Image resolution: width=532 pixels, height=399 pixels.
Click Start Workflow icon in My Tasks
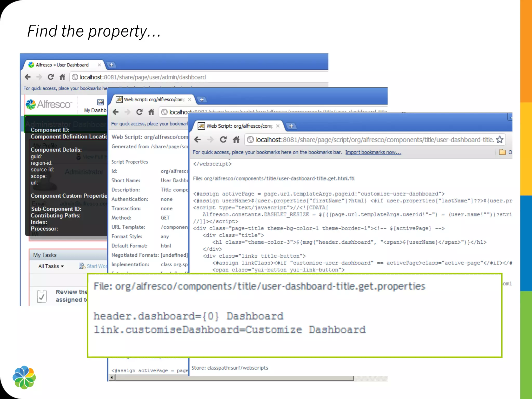point(82,266)
